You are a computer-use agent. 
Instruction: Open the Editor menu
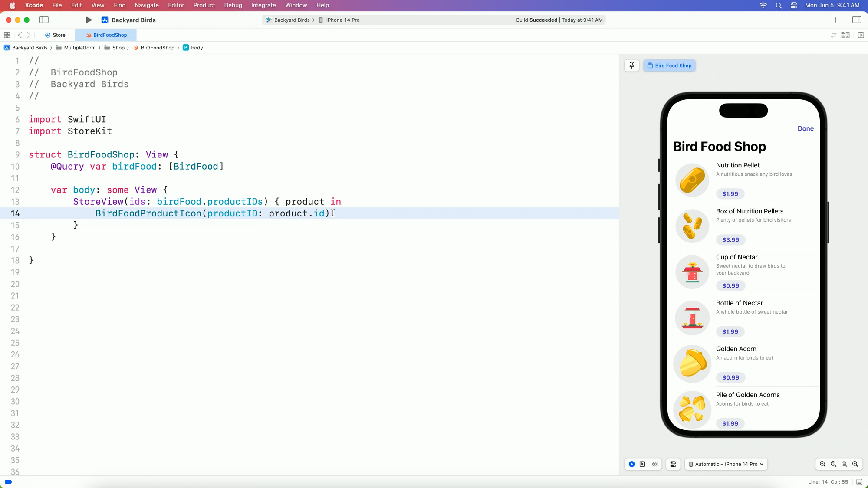[x=176, y=5]
